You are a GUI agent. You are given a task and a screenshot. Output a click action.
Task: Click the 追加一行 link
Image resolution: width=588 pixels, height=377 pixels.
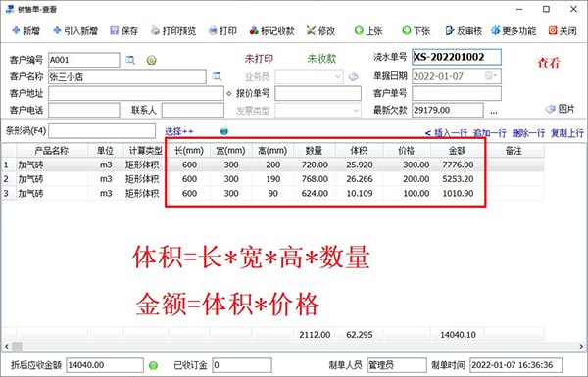(490, 132)
